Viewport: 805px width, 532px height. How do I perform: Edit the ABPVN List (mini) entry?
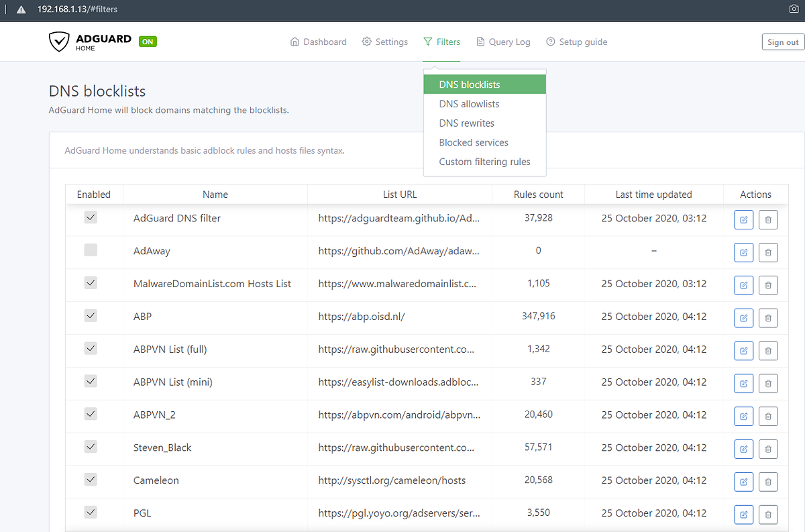tap(743, 383)
